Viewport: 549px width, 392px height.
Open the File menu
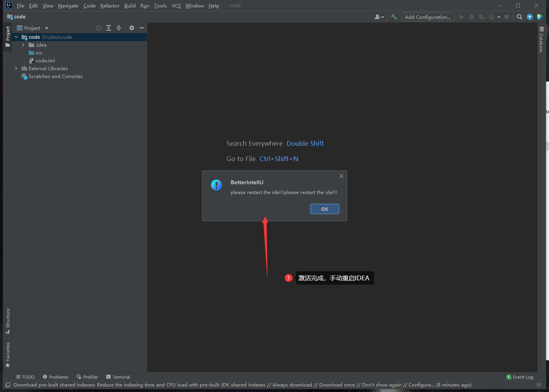pyautogui.click(x=20, y=5)
